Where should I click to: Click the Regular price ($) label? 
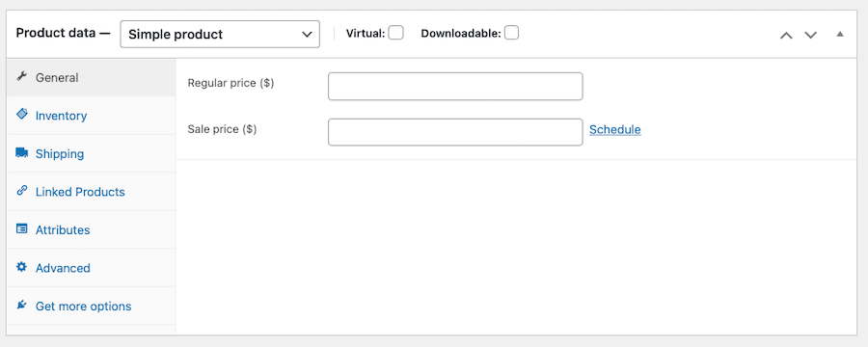click(x=231, y=83)
